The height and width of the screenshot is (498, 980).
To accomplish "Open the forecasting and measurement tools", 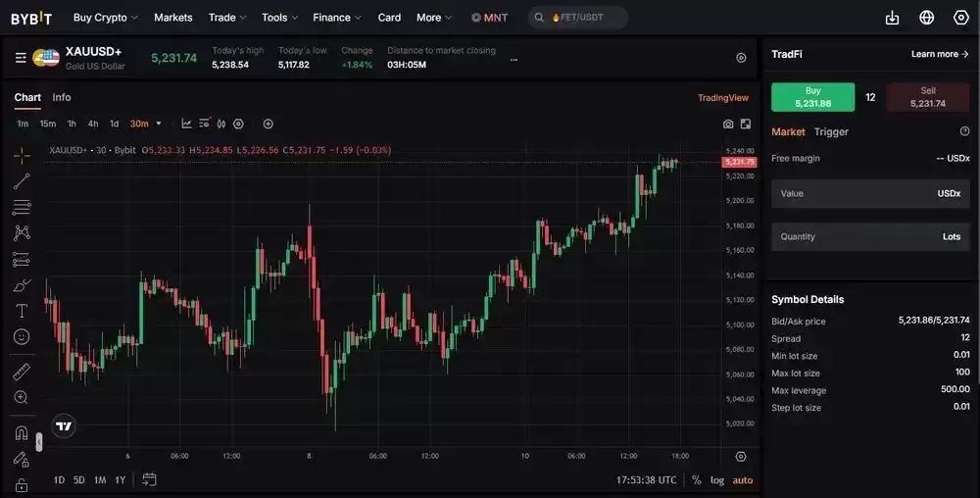I will pyautogui.click(x=22, y=259).
